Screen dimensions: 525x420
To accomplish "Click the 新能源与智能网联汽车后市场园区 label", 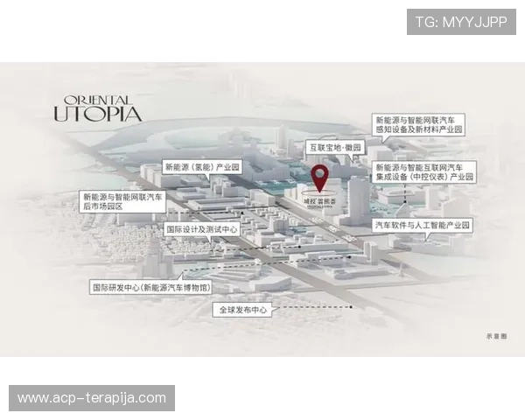I will 122,202.
